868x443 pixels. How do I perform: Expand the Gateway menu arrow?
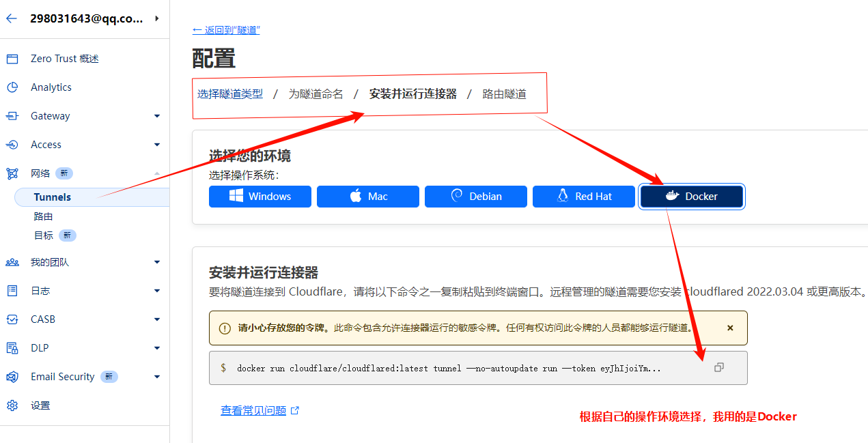(157, 116)
